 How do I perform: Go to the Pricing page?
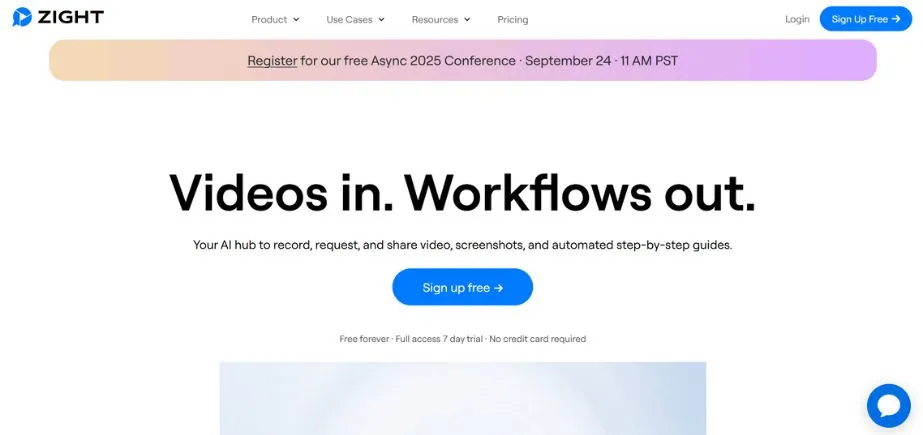[x=513, y=20]
